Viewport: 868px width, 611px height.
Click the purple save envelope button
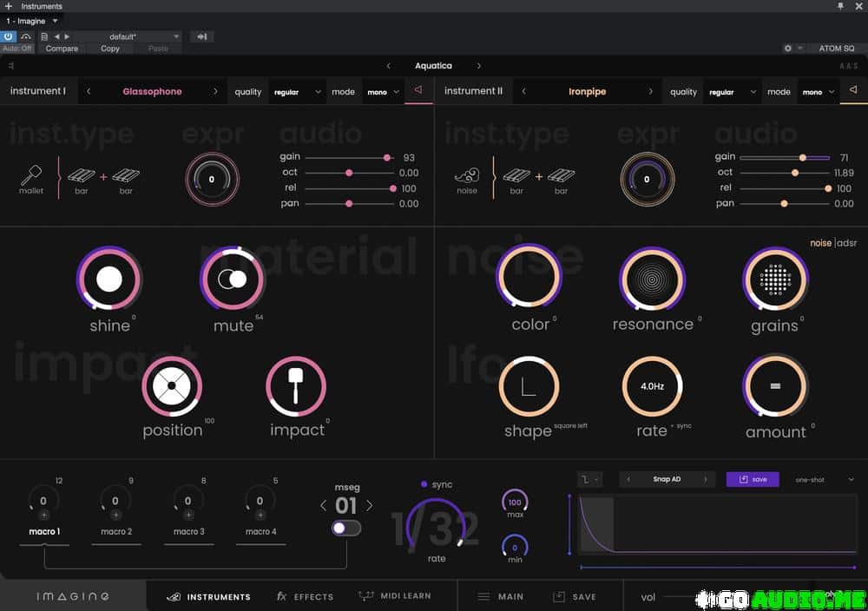(x=752, y=479)
